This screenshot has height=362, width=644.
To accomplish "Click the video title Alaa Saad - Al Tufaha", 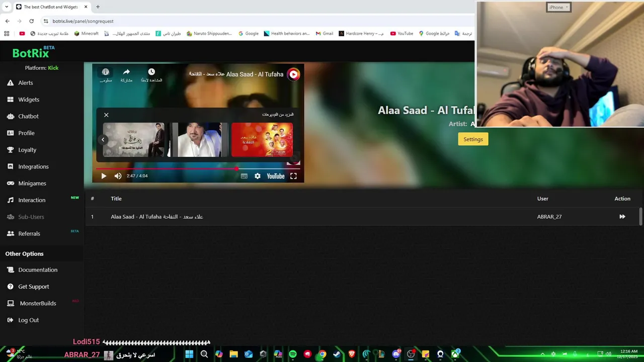I will [236, 74].
